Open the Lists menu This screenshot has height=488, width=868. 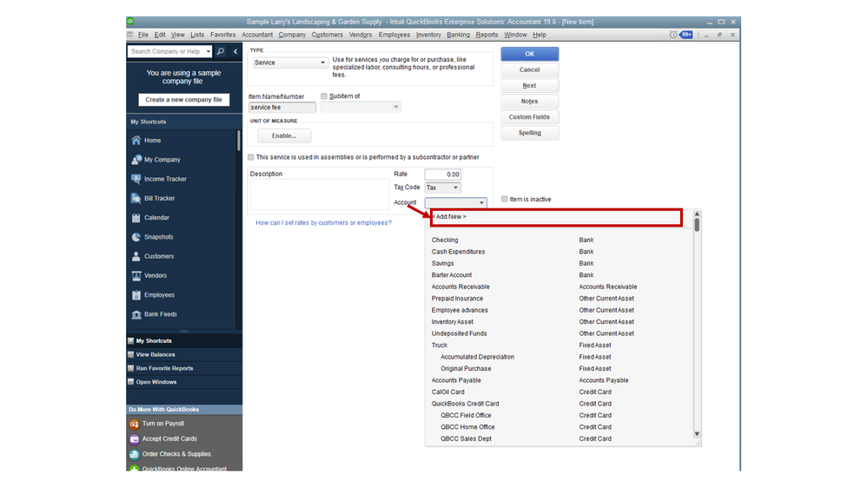(197, 35)
